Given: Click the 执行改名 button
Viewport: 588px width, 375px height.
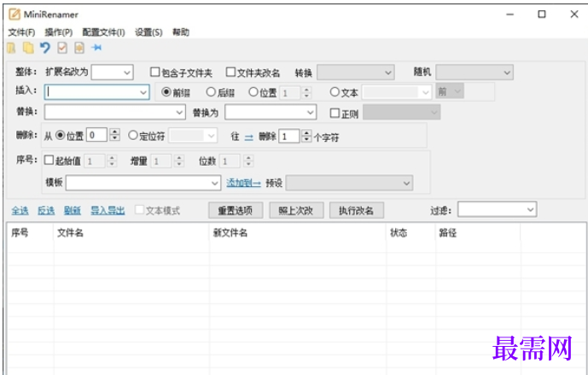Looking at the screenshot, I should click(x=356, y=210).
